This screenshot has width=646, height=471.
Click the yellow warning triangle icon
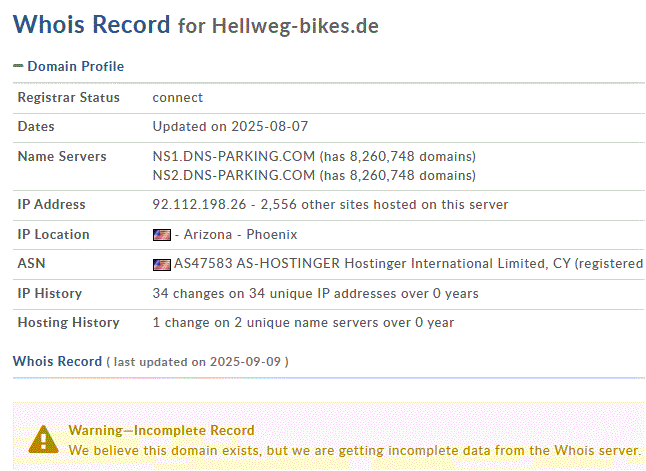(43, 438)
